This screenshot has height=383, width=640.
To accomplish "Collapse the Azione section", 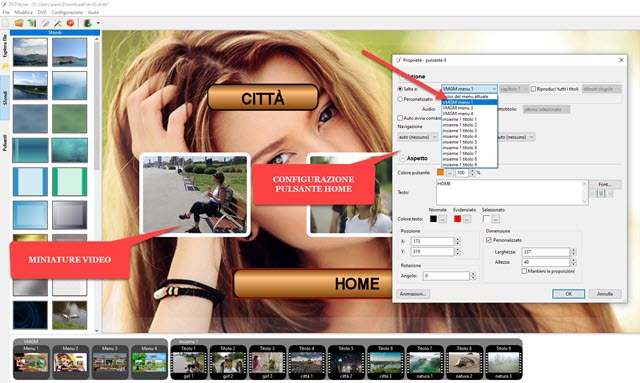I will click(x=403, y=76).
